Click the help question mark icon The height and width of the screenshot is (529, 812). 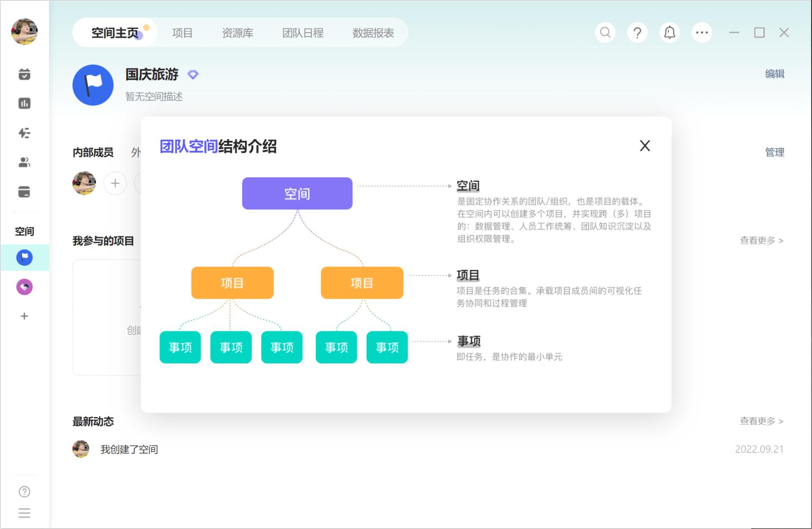637,32
